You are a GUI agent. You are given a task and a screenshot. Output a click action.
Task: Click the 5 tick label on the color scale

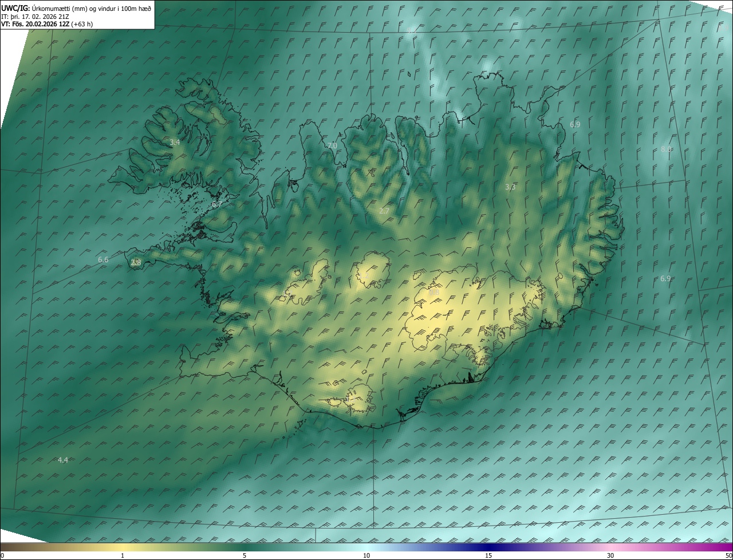coord(245,556)
